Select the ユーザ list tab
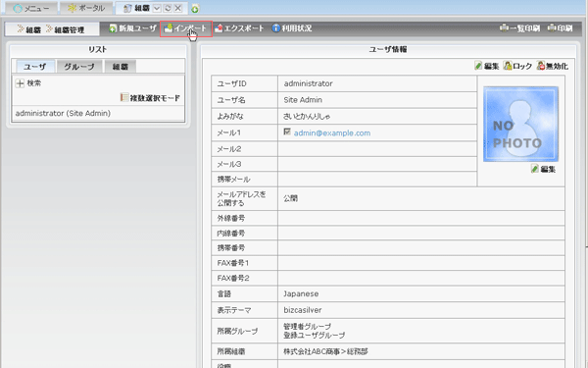Screen dimensions: 588x368 click(35, 67)
